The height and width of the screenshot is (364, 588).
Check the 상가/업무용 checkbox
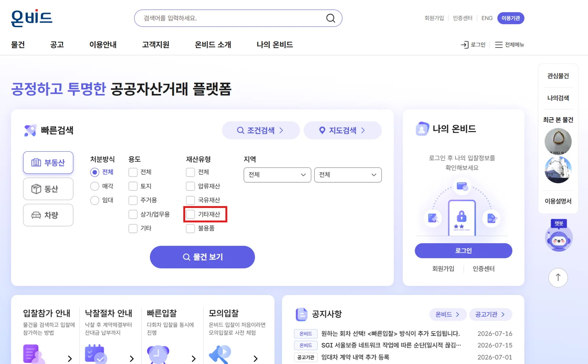[133, 214]
